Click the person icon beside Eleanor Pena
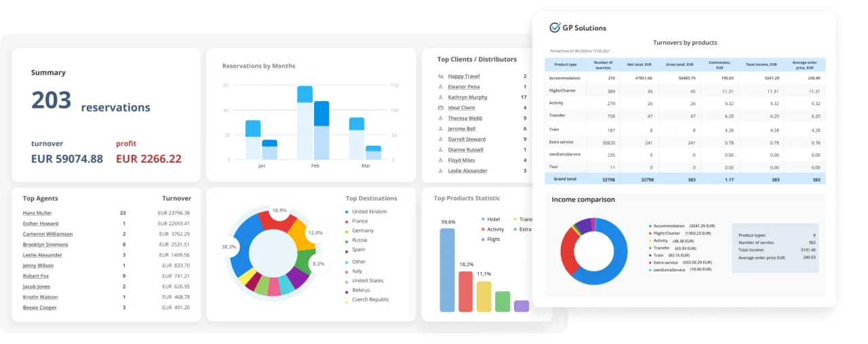Viewport: 868px width, 344px height. [441, 87]
